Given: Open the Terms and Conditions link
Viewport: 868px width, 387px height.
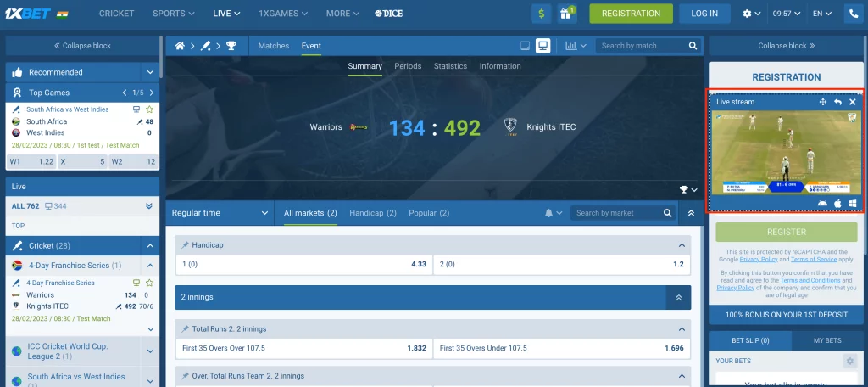Looking at the screenshot, I should [x=811, y=281].
